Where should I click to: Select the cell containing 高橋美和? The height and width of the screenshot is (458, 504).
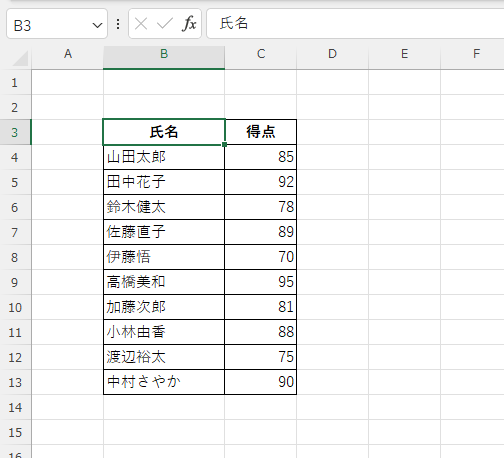pyautogui.click(x=164, y=282)
